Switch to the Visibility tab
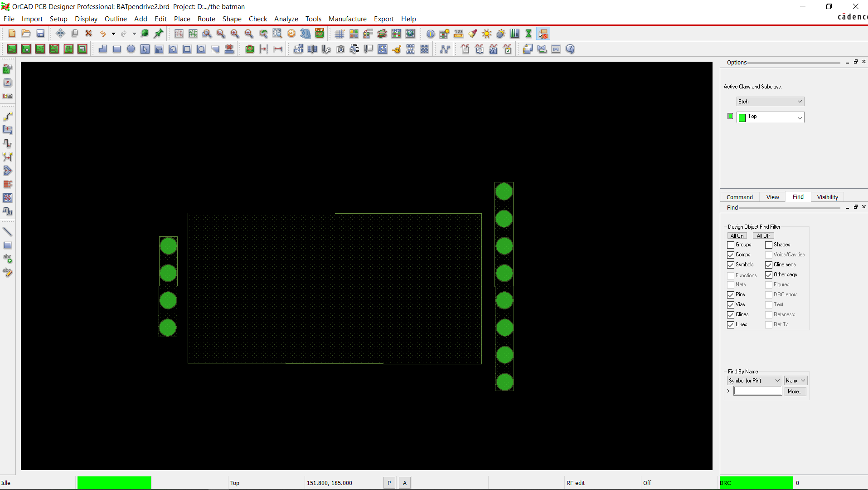 click(827, 196)
